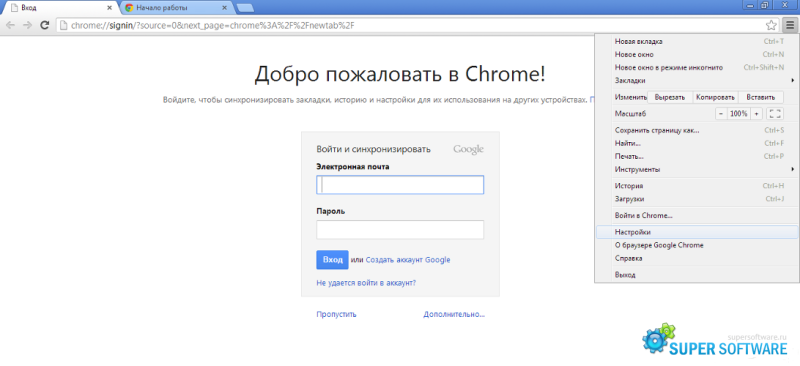This screenshot has width=800, height=366.
Task: Decrease zoom with the minus button
Action: (721, 114)
